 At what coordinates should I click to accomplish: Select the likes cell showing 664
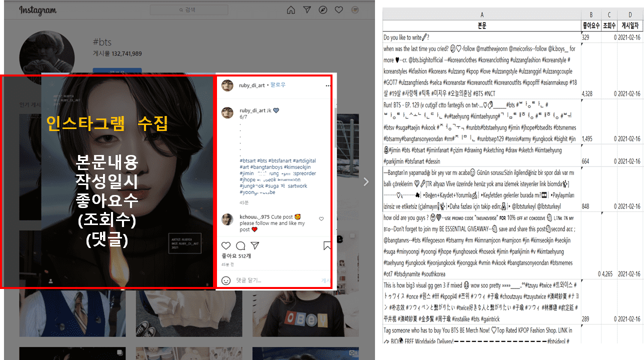591,155
